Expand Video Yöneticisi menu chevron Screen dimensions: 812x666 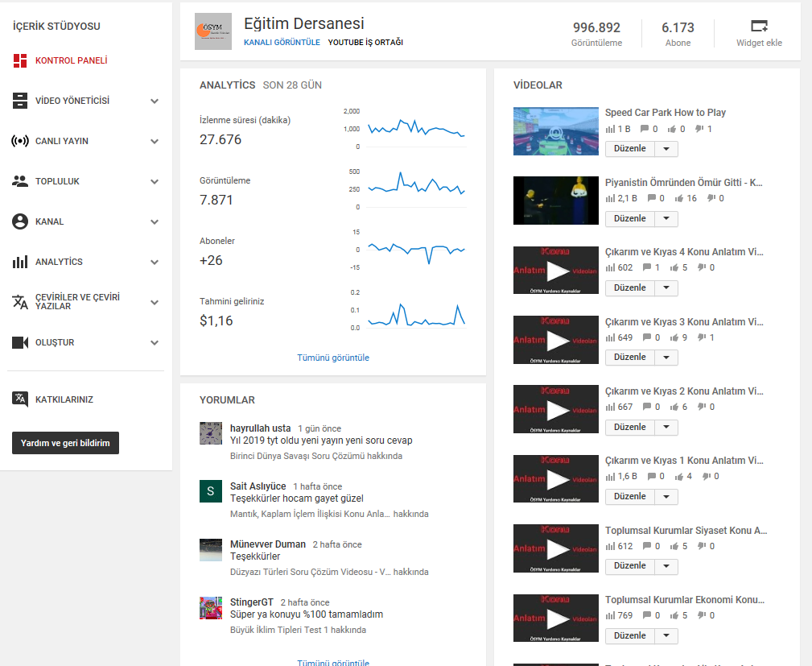[155, 101]
